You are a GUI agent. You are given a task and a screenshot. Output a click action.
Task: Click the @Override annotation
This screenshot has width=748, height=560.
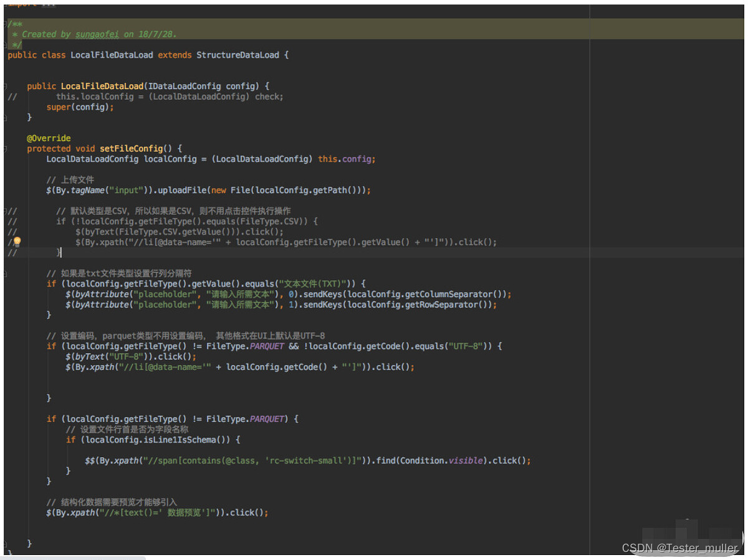tap(49, 138)
